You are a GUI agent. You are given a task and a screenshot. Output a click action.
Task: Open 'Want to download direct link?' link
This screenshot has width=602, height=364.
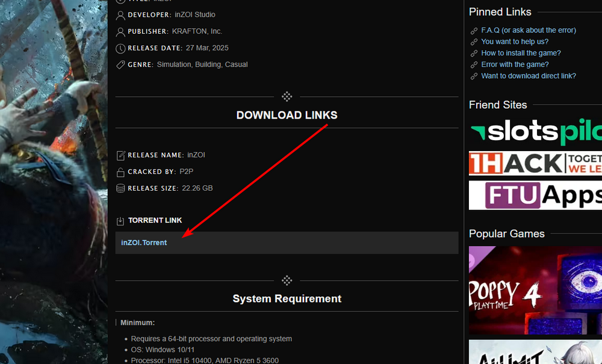pos(529,76)
